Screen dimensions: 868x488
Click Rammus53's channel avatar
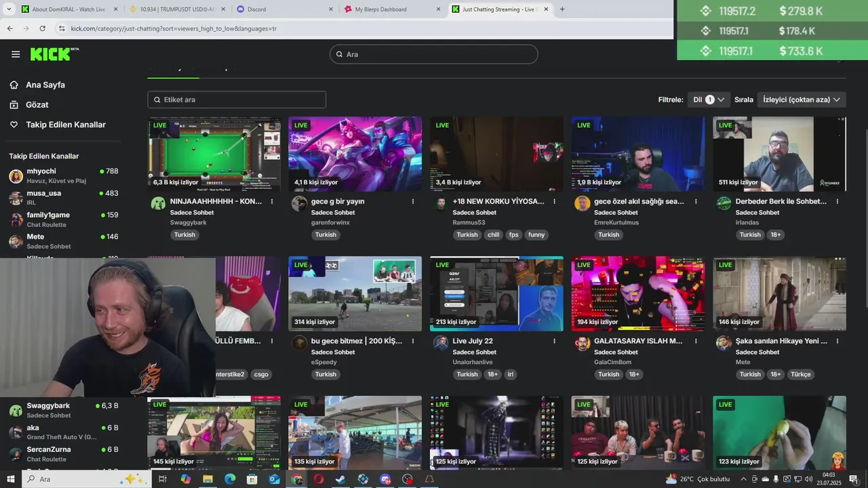[x=441, y=203]
